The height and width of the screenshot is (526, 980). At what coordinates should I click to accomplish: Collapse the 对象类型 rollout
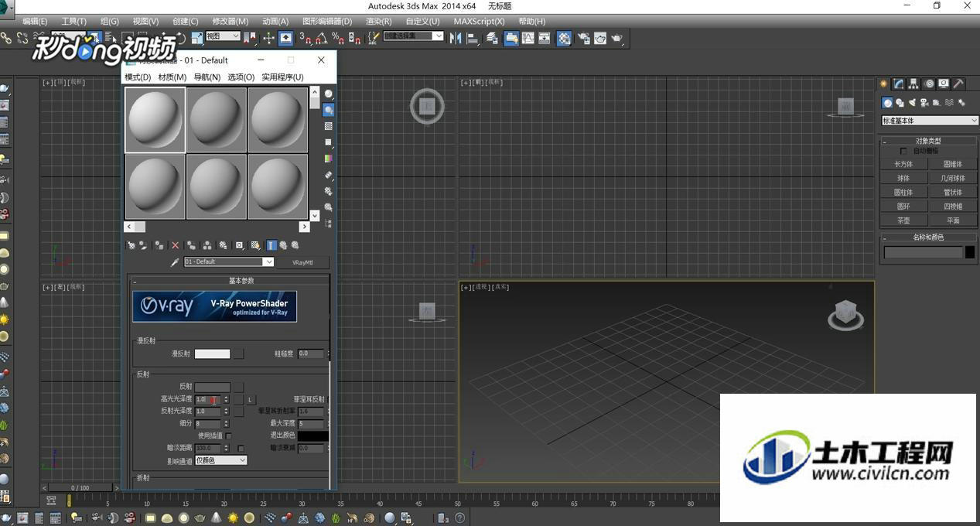point(929,141)
